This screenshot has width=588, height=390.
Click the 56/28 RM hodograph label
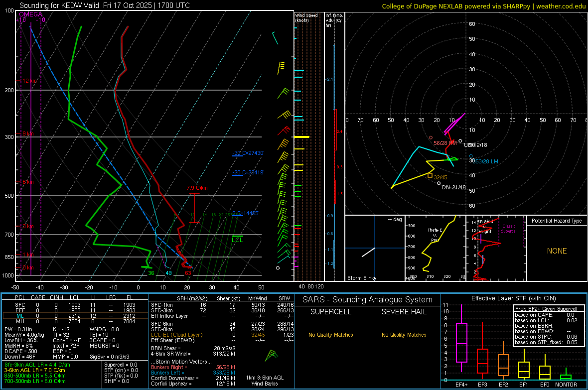[445, 143]
